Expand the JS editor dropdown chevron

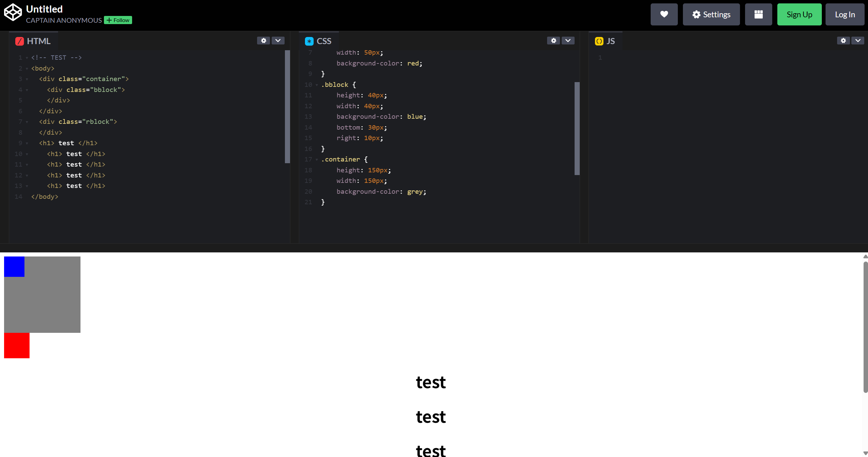[858, 41]
